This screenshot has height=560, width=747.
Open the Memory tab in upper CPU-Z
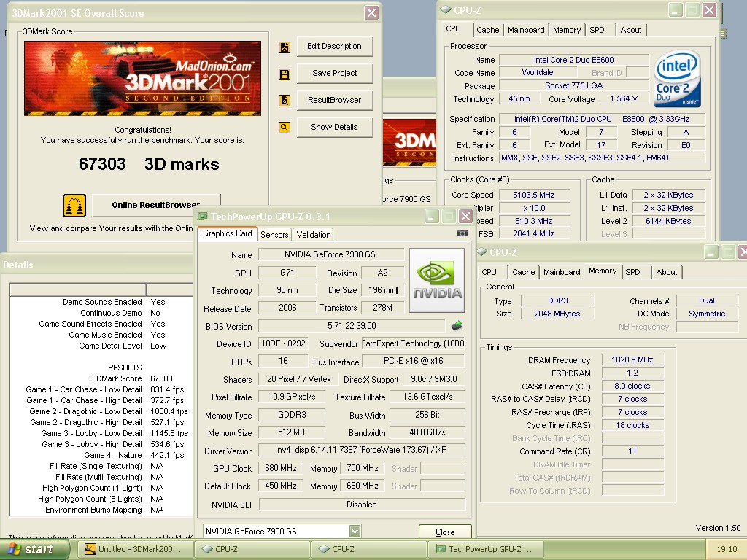[x=566, y=30]
